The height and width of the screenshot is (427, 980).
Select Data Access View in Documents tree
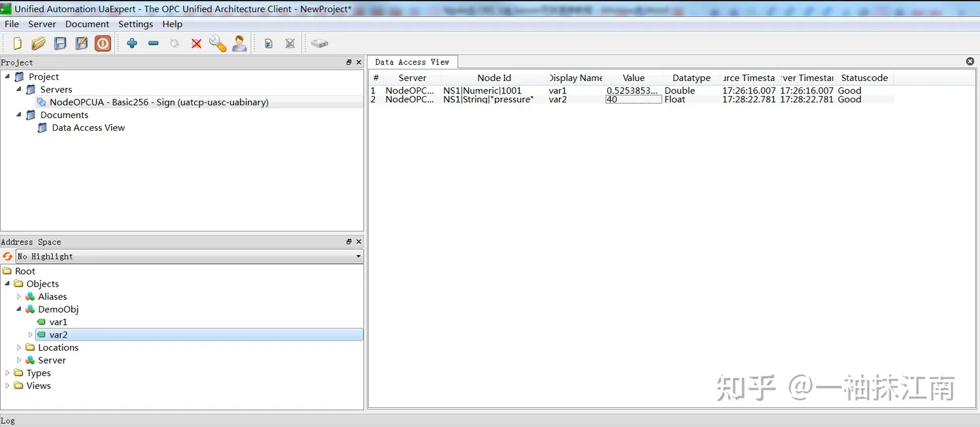pos(88,127)
